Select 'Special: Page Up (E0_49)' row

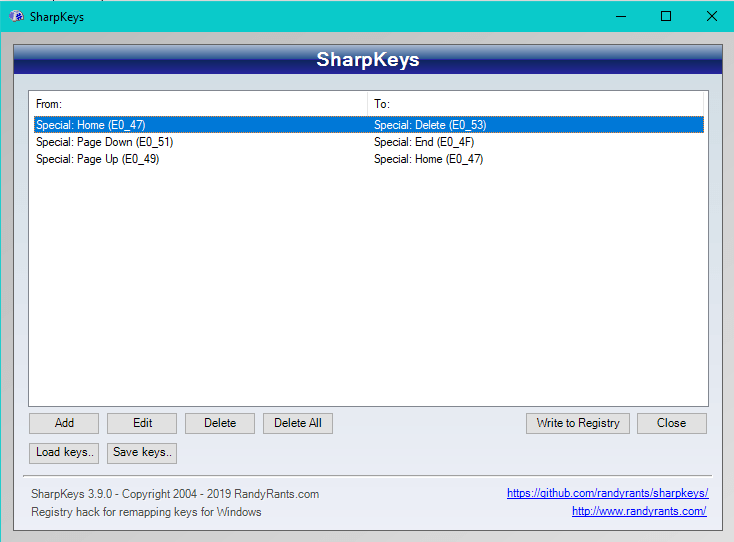coord(369,159)
